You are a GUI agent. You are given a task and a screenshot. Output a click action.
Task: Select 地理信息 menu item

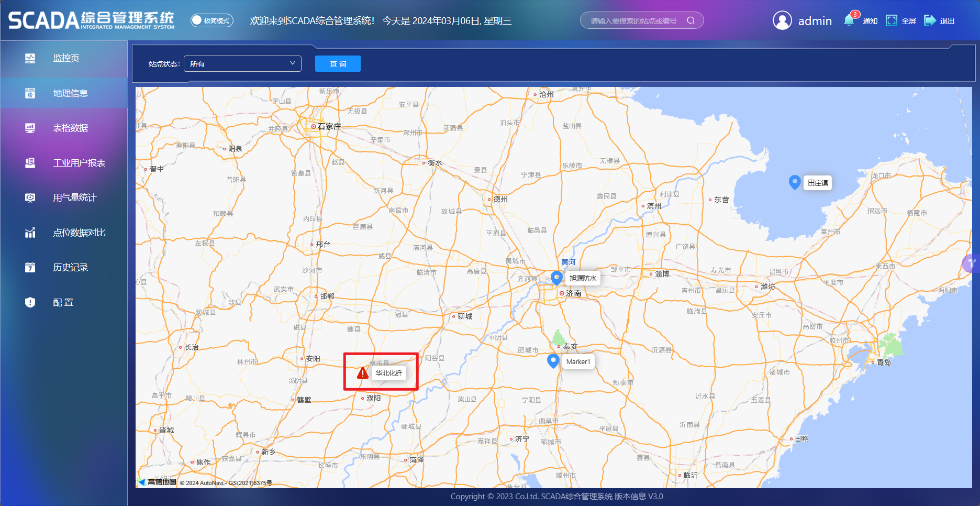[x=64, y=93]
